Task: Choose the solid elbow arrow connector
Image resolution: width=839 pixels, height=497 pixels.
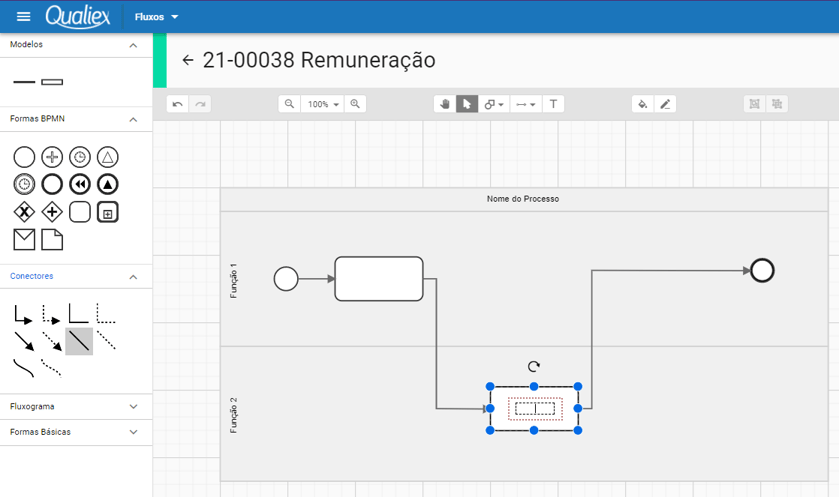Action: pos(23,314)
